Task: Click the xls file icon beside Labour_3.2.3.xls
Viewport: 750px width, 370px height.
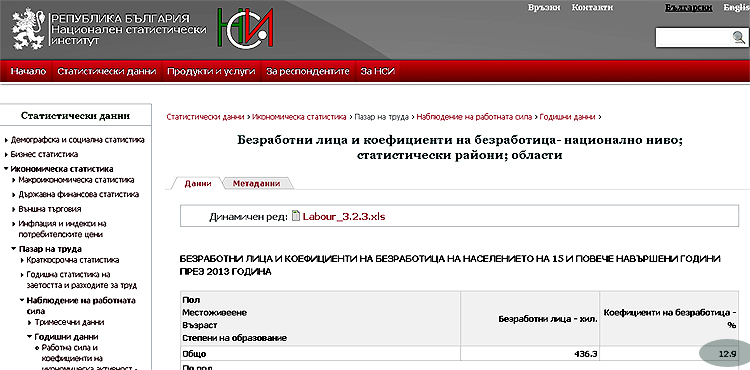Action: [x=296, y=216]
